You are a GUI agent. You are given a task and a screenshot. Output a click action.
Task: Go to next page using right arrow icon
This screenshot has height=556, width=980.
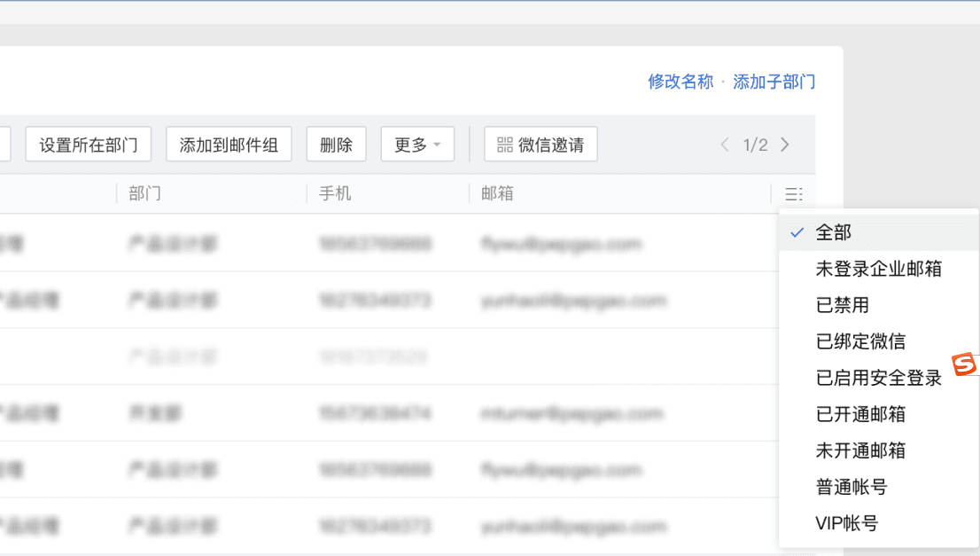tap(785, 144)
